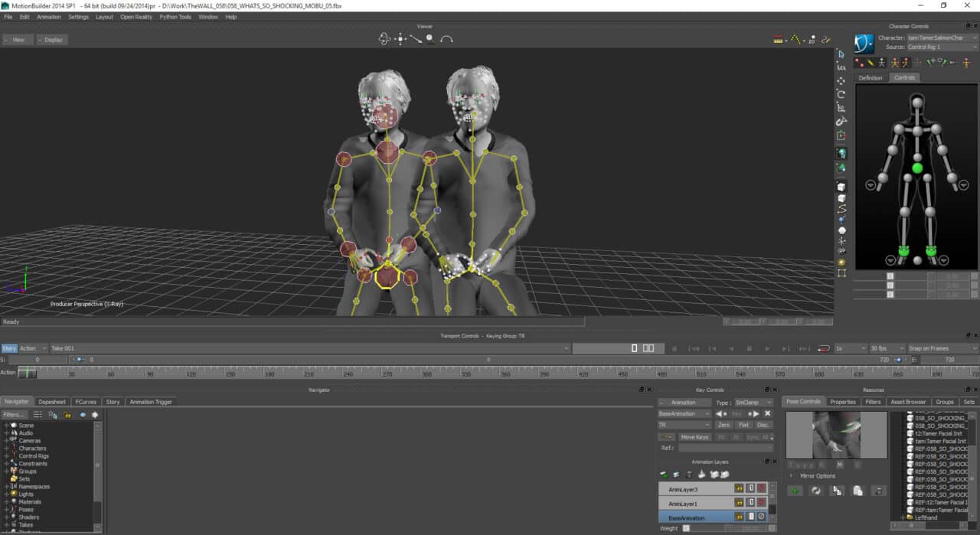Screen dimensions: 980x535
Task: Select the Scale tool in viewer toolbar
Action: pos(841,108)
